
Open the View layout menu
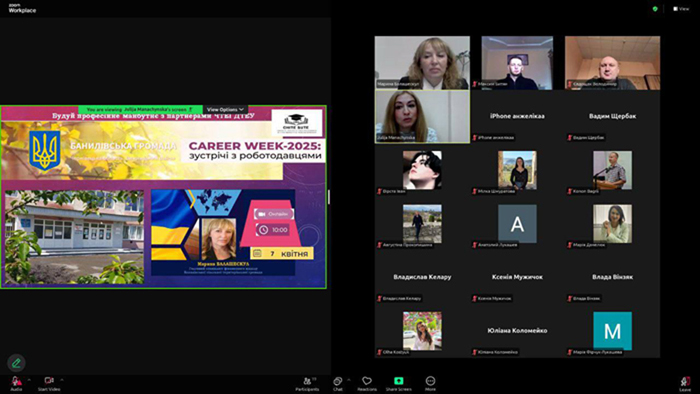(x=681, y=8)
